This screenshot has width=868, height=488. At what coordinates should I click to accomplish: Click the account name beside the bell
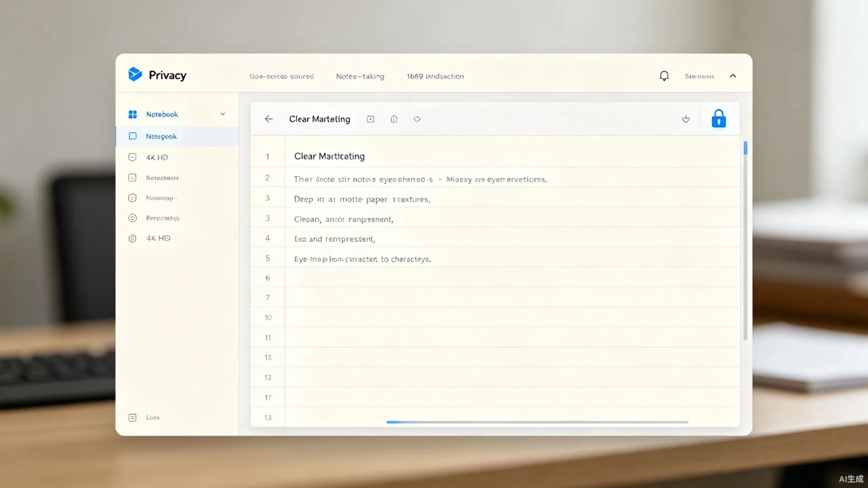tap(699, 76)
